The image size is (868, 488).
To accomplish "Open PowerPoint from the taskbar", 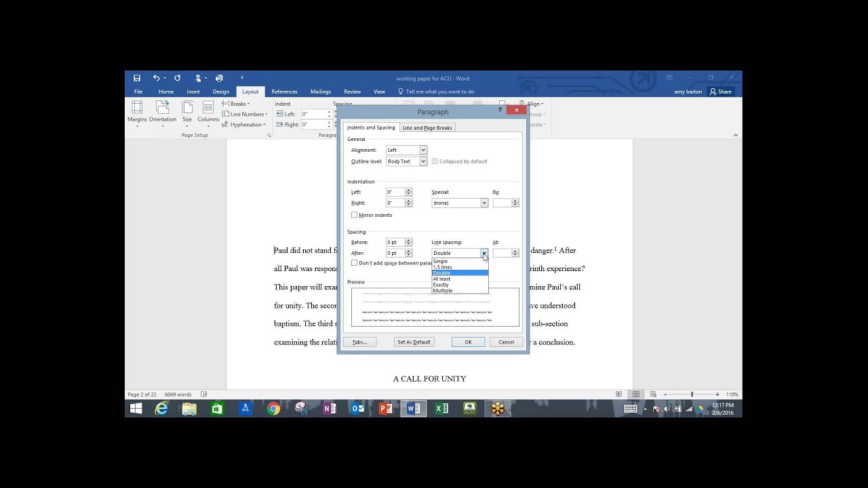I will 386,409.
